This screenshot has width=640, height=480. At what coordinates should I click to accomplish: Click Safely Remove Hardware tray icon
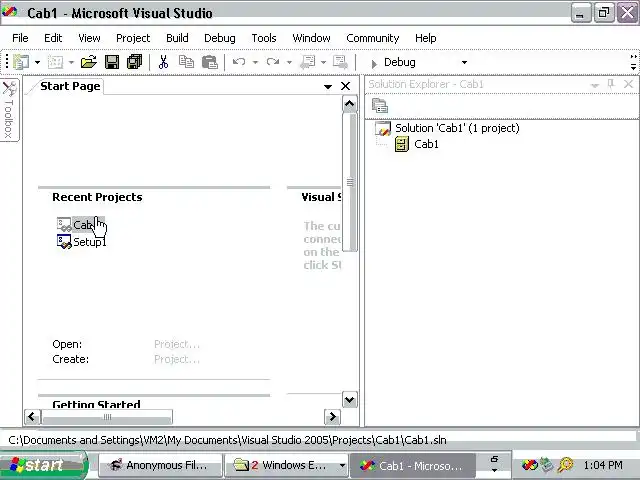pyautogui.click(x=547, y=465)
